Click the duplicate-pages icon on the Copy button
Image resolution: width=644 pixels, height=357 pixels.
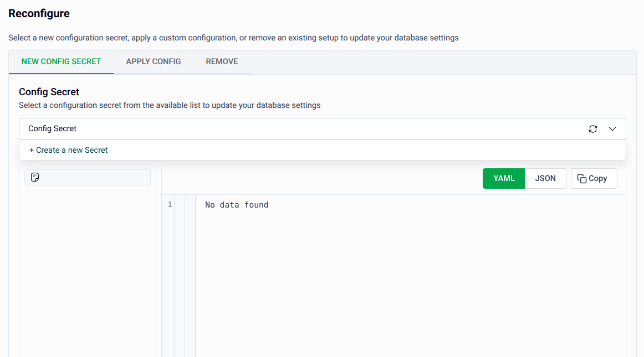(x=582, y=178)
